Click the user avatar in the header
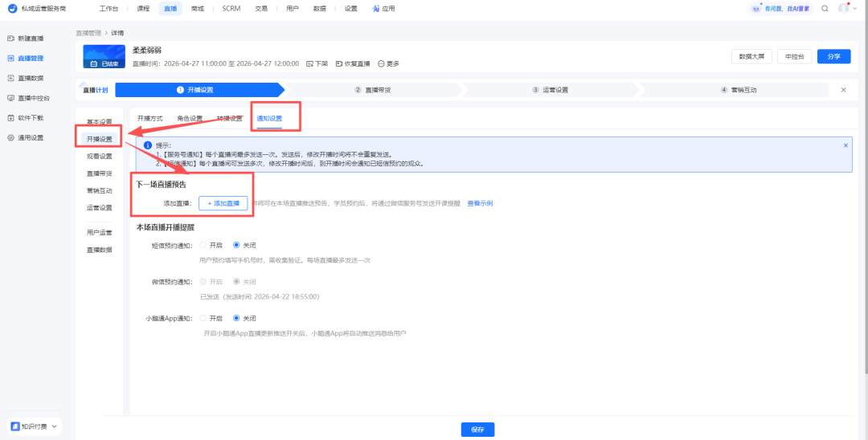 pyautogui.click(x=843, y=8)
